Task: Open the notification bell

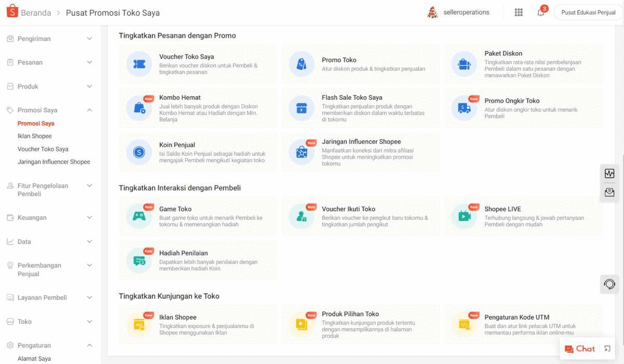Action: [x=541, y=12]
